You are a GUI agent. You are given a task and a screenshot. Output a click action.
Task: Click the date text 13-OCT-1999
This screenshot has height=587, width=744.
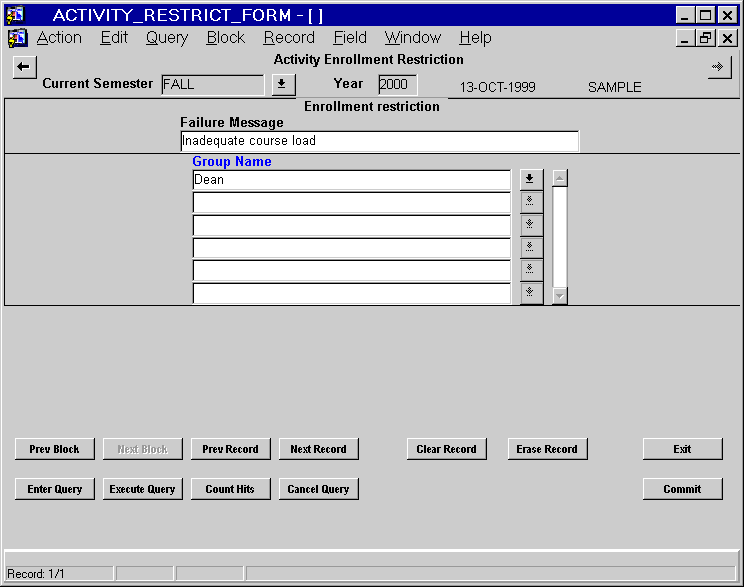pos(497,87)
